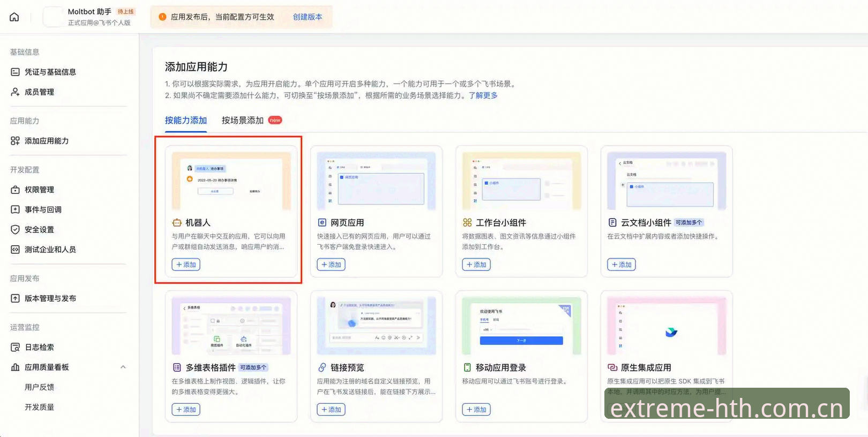Image resolution: width=868 pixels, height=437 pixels.
Task: Click the 网页应用 preview thumbnail
Action: 377,181
